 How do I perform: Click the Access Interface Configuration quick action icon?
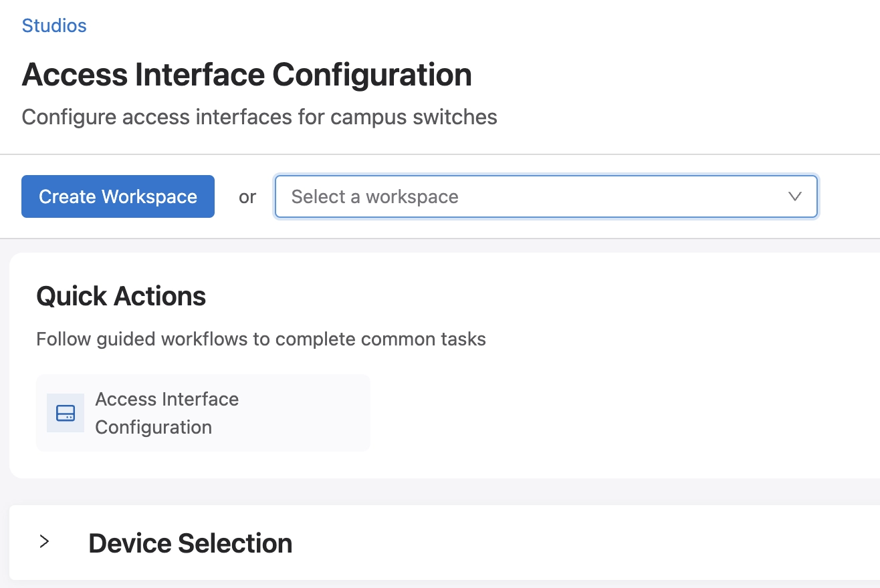pyautogui.click(x=66, y=413)
